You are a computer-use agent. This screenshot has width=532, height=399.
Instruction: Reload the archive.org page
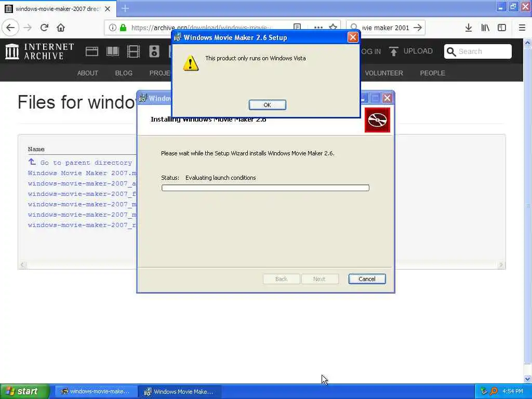[x=44, y=28]
